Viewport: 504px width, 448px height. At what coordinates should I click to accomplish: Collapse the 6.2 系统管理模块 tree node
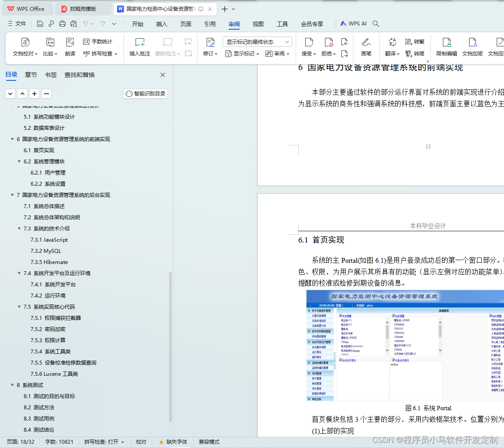19,162
